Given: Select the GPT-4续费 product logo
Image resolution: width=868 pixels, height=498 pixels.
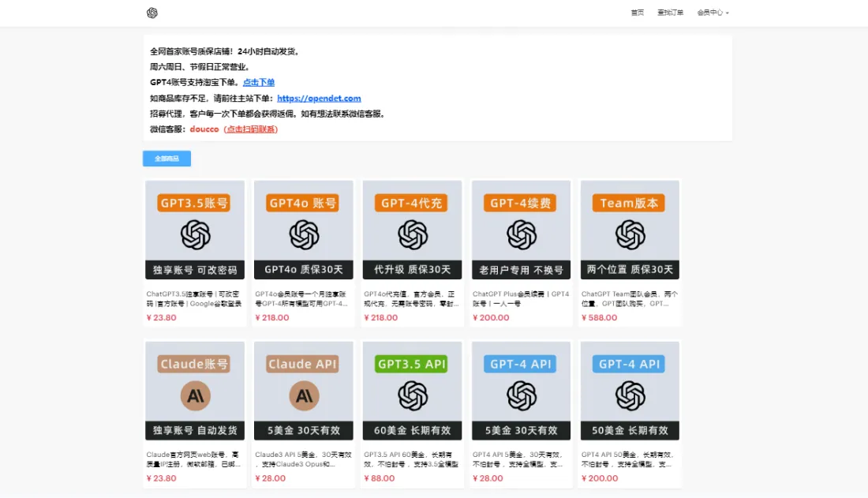Looking at the screenshot, I should tap(522, 235).
